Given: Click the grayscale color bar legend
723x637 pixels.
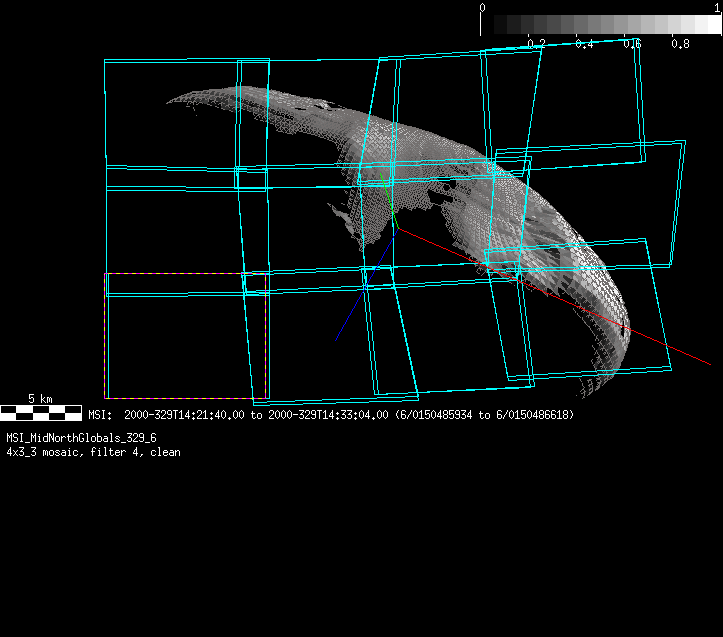Looking at the screenshot, I should (600, 25).
